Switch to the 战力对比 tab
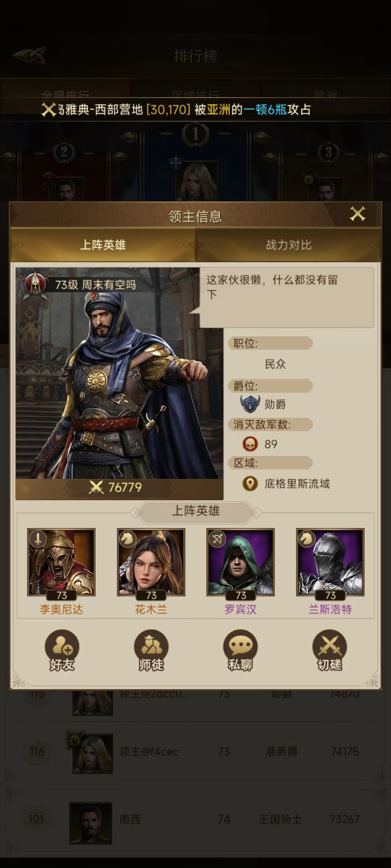Screen dimensions: 391x868 (x=289, y=245)
